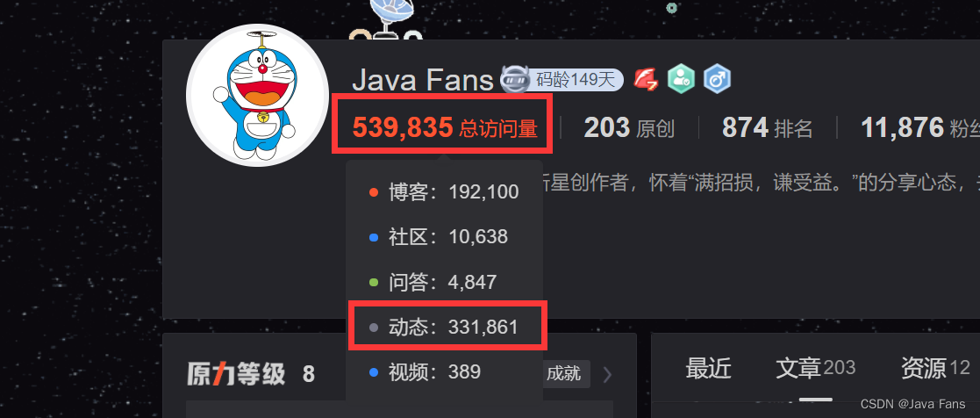Click the green dot next to 问答
The width and height of the screenshot is (980, 418).
coord(374,282)
